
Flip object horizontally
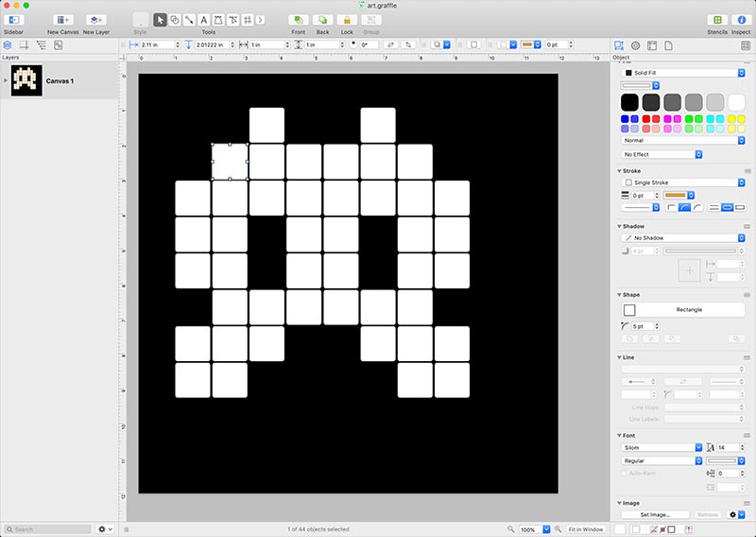pos(390,44)
